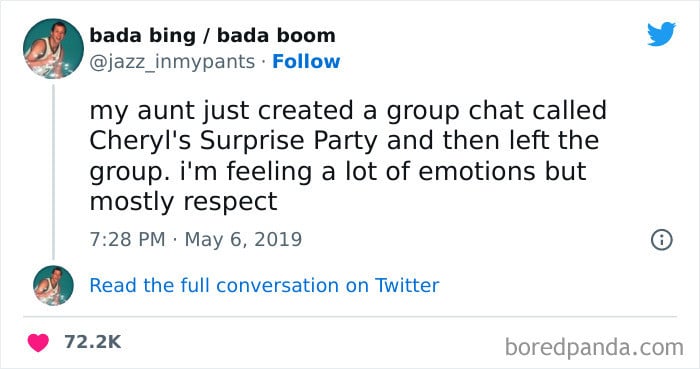Open the large profile avatar photo

pyautogui.click(x=53, y=49)
